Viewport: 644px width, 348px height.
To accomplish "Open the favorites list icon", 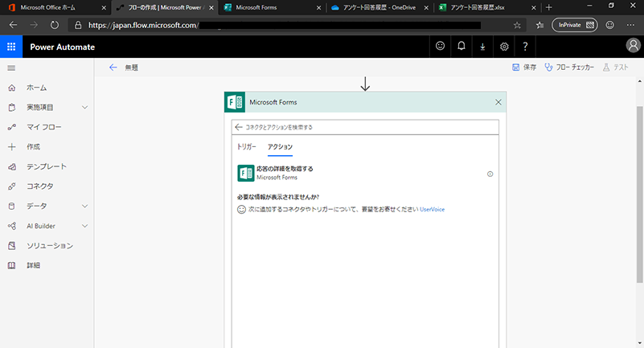I will pos(539,25).
